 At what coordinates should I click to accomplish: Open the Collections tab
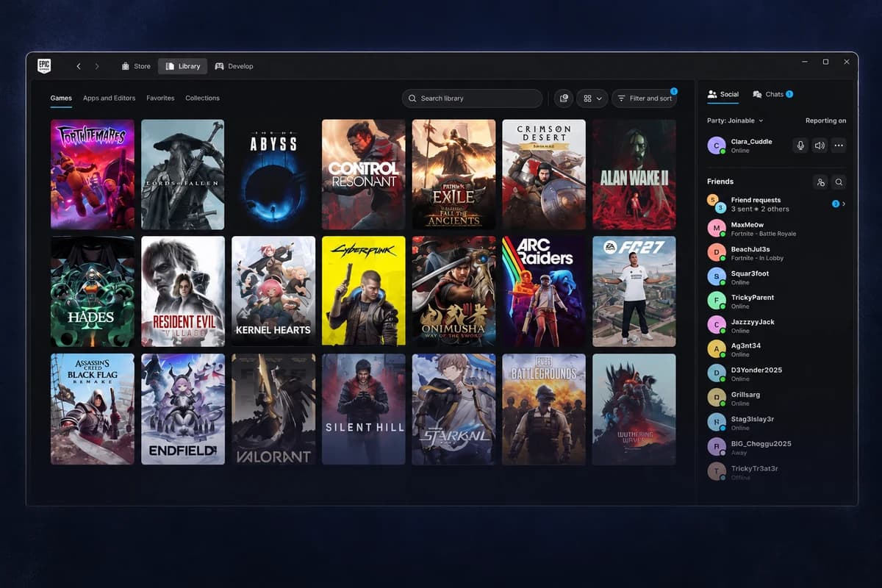(x=202, y=98)
